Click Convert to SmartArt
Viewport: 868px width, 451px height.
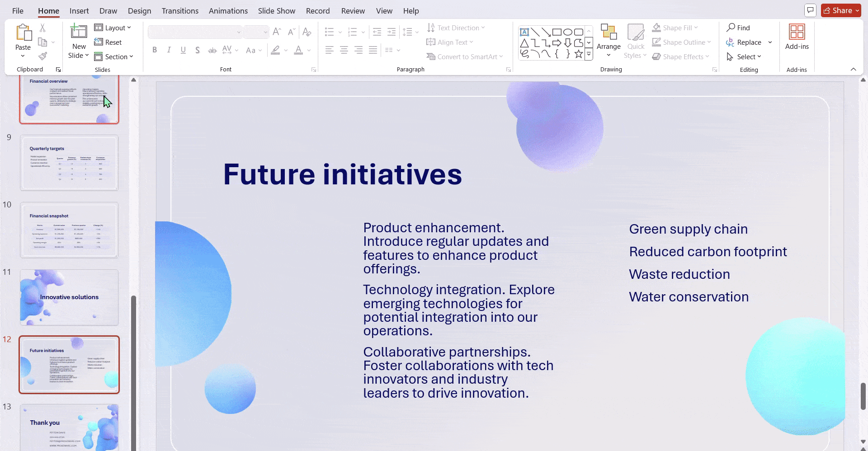(x=465, y=56)
